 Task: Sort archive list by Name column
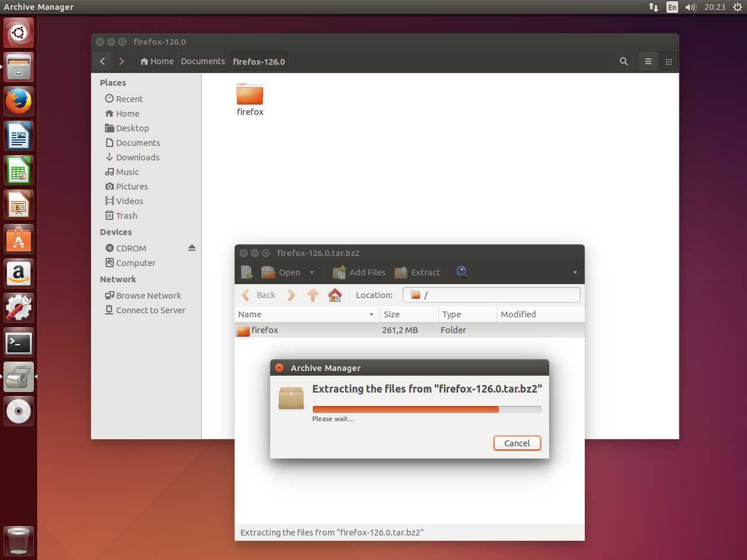(x=306, y=314)
